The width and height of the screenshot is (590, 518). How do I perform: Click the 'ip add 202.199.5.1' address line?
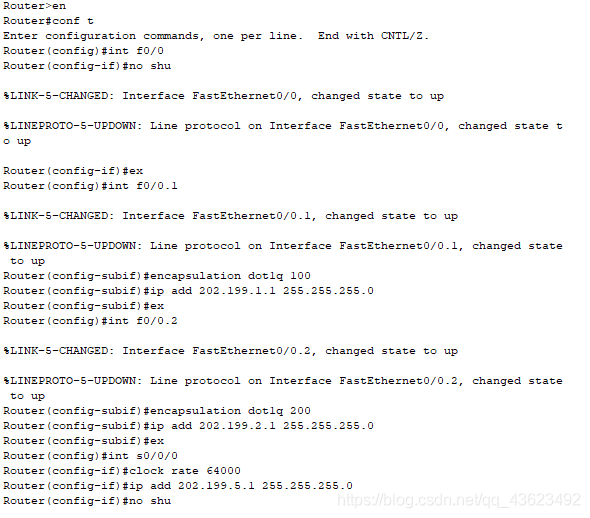tap(178, 486)
